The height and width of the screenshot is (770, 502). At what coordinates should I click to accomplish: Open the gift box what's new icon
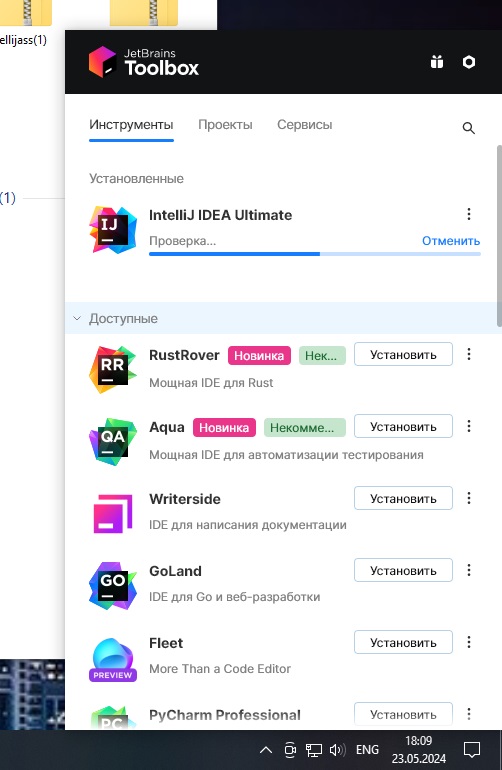pyautogui.click(x=437, y=62)
